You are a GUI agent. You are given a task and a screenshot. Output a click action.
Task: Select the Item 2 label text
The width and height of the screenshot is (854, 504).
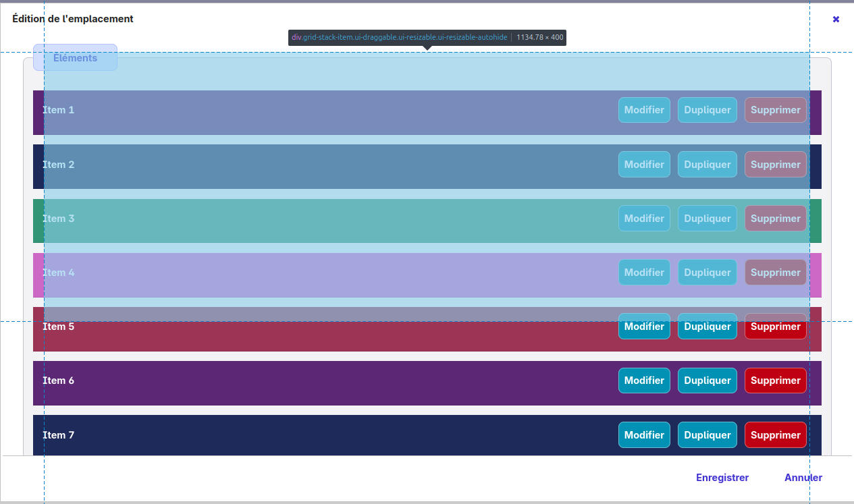pyautogui.click(x=59, y=165)
